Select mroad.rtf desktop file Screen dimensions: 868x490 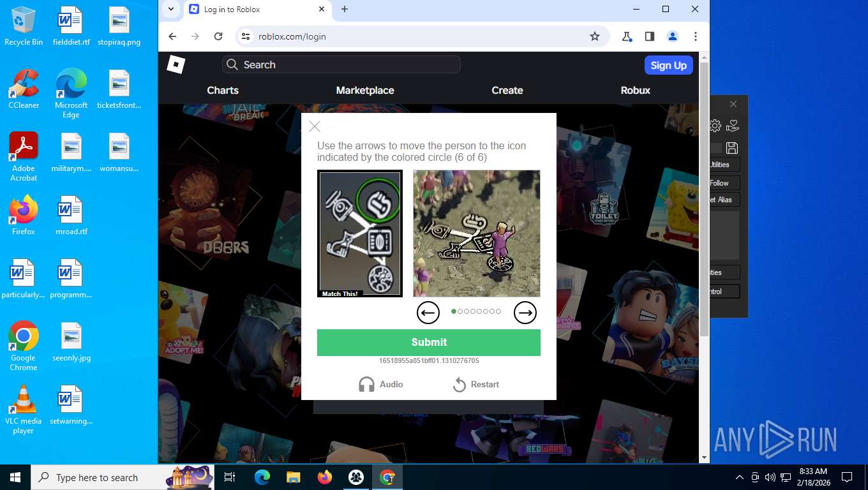point(71,216)
